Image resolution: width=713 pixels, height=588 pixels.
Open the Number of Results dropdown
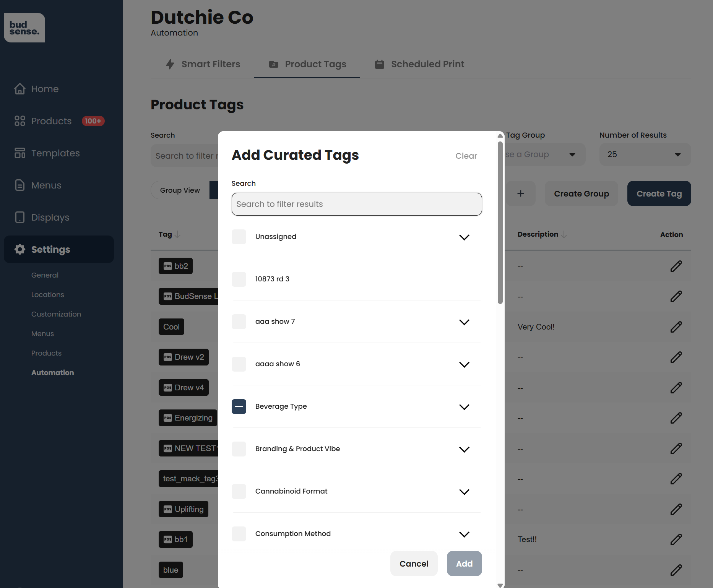click(x=645, y=154)
